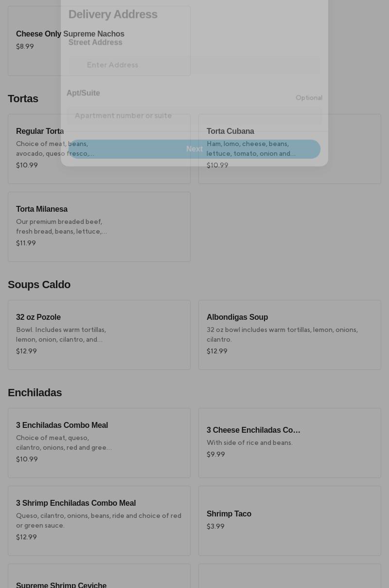The height and width of the screenshot is (588, 389).
Task: Click the Enchiladas section heading
Action: (35, 392)
